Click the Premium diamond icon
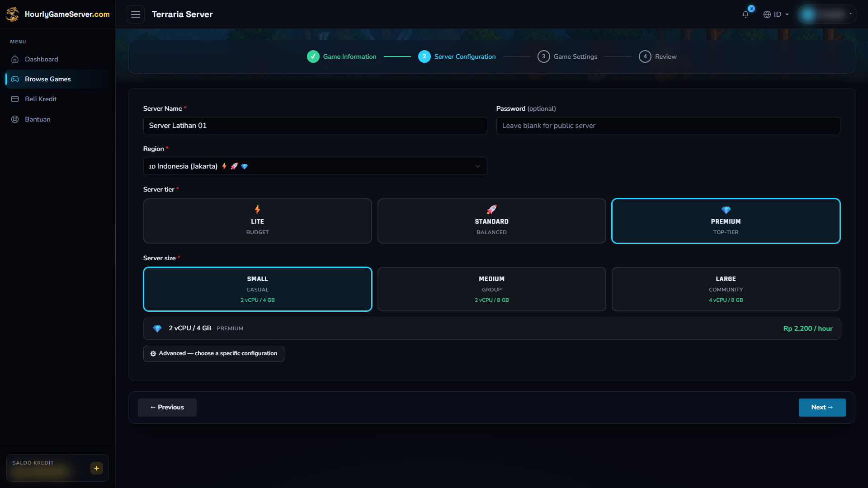Screen dimensions: 868x488 (x=726, y=210)
